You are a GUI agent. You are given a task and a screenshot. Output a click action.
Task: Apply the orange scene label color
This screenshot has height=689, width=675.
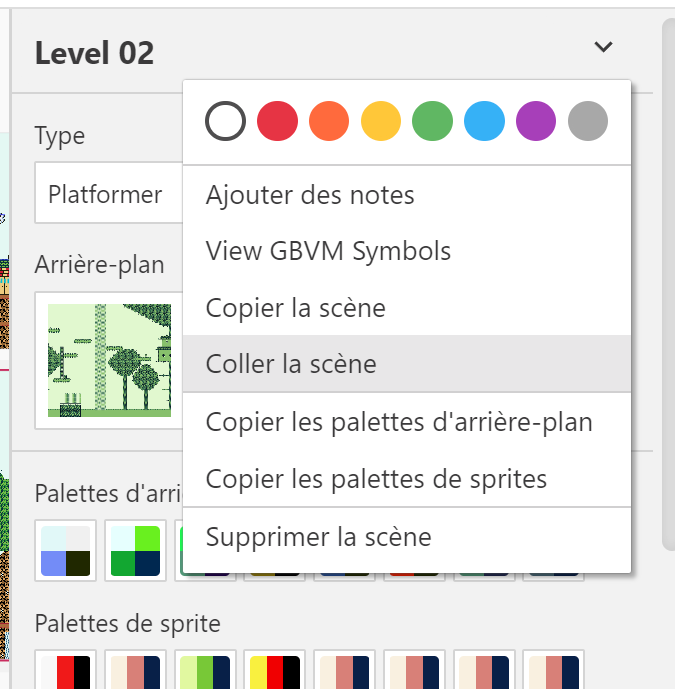coord(330,122)
